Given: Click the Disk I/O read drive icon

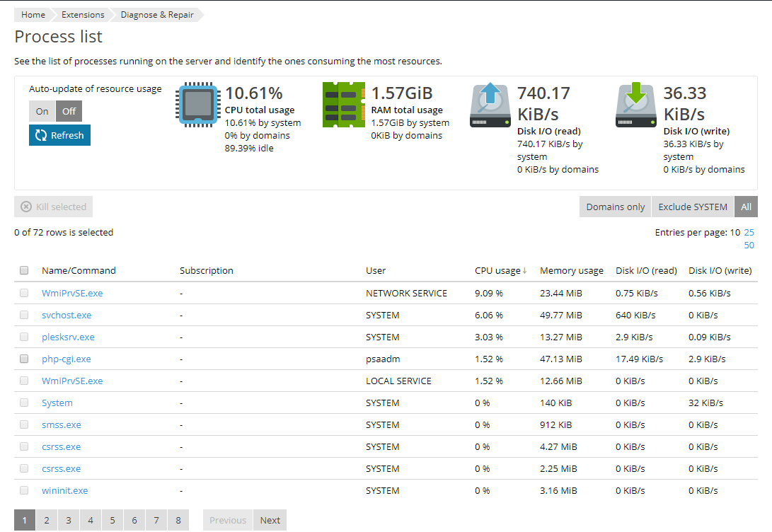Looking at the screenshot, I should tap(489, 104).
